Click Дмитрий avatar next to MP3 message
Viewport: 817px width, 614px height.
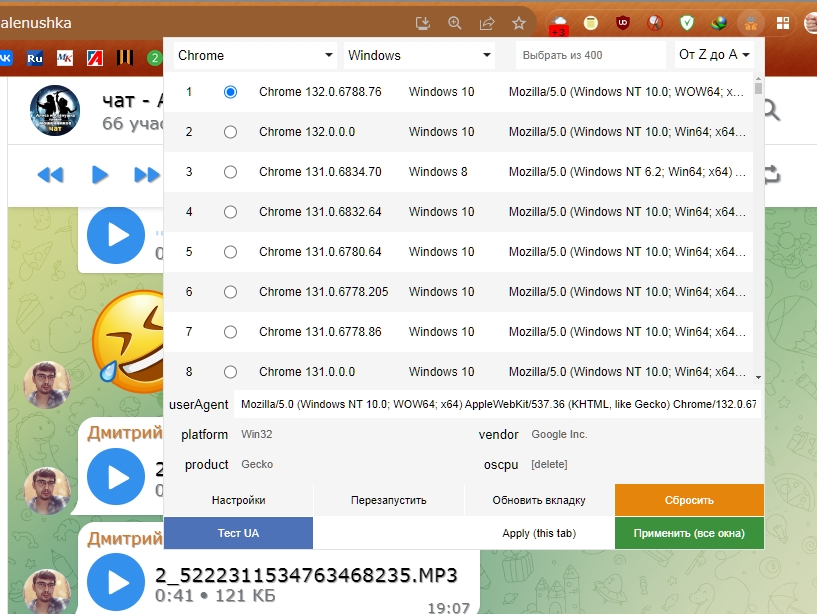point(47,591)
